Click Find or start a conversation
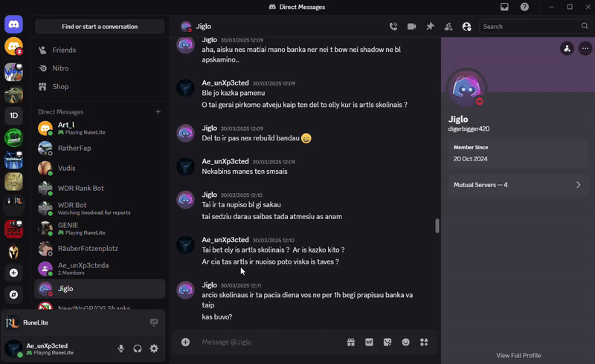Screen dimensions: 595x364 [x=100, y=27]
